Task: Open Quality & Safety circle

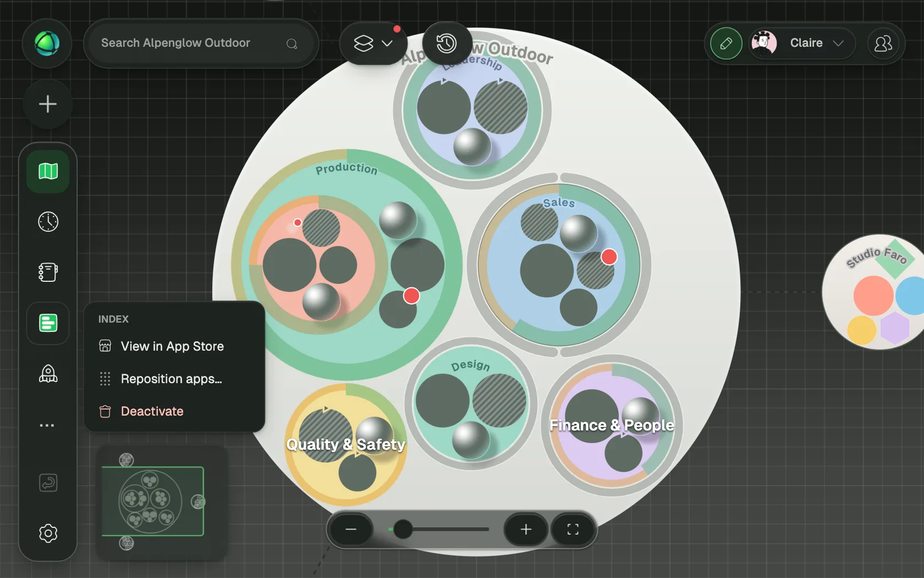Action: (346, 444)
